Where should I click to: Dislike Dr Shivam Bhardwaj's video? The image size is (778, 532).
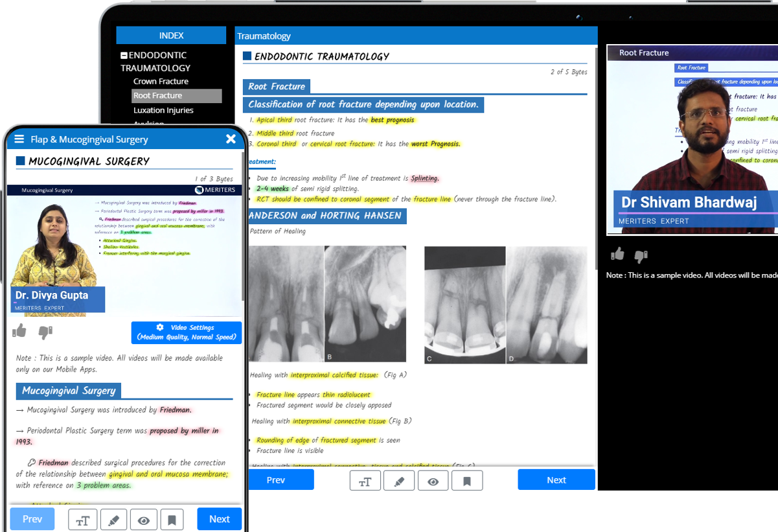pyautogui.click(x=641, y=256)
